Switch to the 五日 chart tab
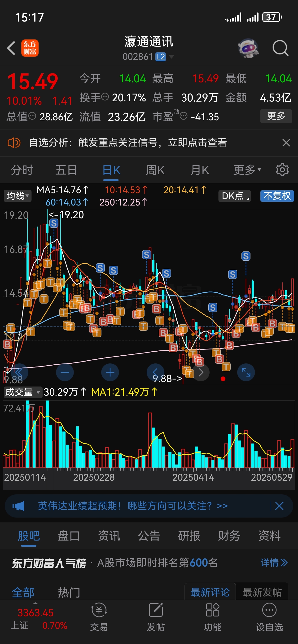This screenshot has height=644, width=298. pyautogui.click(x=66, y=170)
